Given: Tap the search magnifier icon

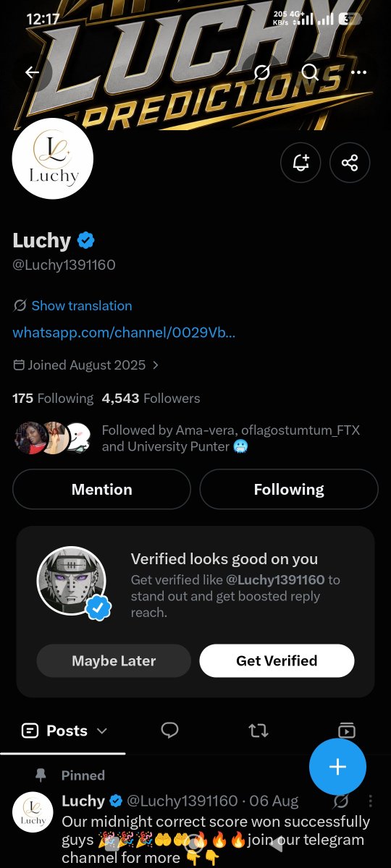Looking at the screenshot, I should click(310, 72).
